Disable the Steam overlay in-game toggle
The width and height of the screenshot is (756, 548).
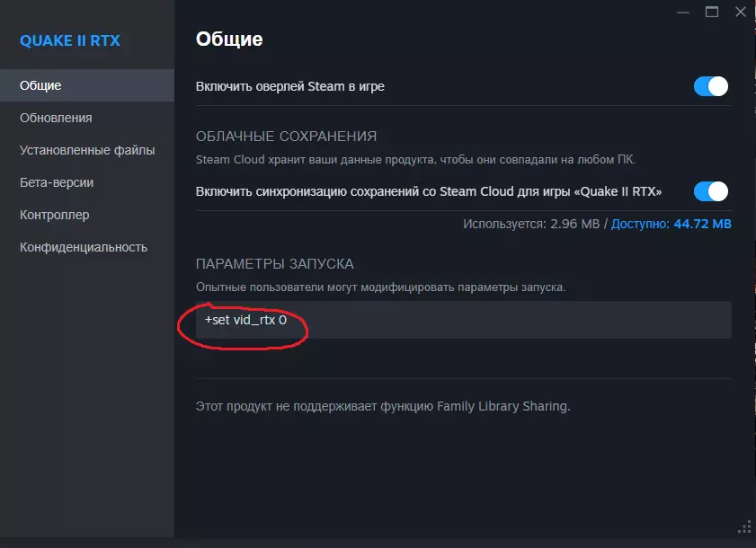pyautogui.click(x=710, y=86)
